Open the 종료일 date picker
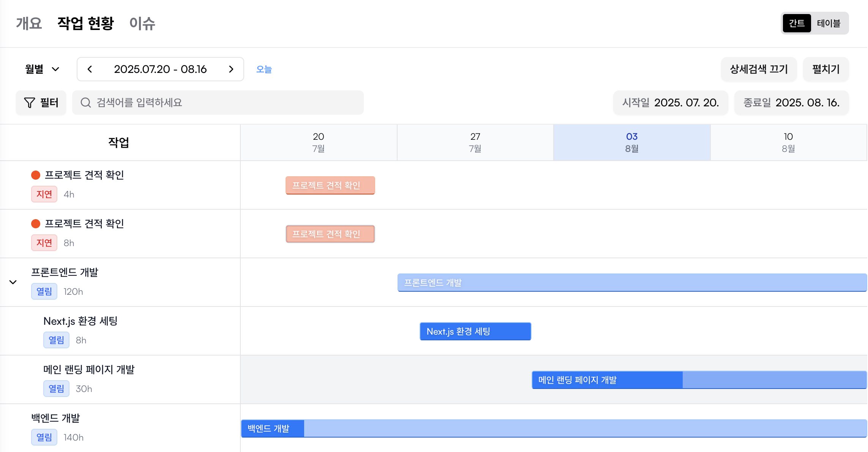 [x=791, y=103]
